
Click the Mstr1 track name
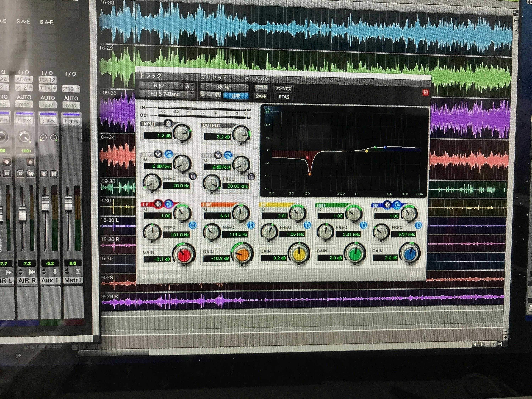tap(73, 280)
